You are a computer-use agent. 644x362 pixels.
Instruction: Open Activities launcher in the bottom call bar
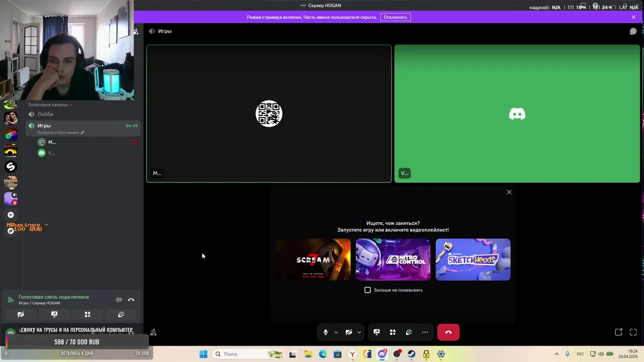(392, 332)
